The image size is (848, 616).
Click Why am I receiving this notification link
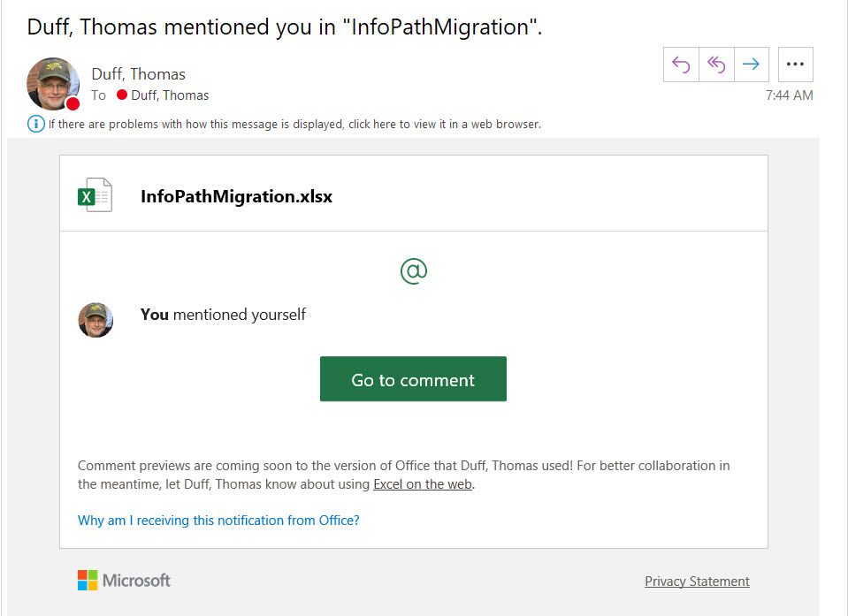218,521
